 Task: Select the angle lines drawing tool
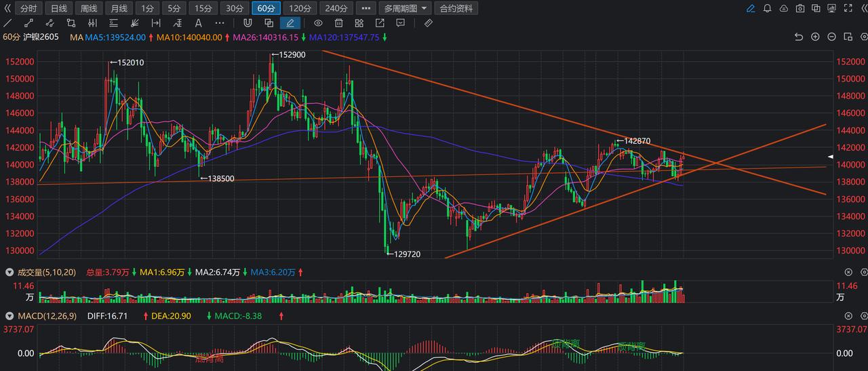coord(177,23)
